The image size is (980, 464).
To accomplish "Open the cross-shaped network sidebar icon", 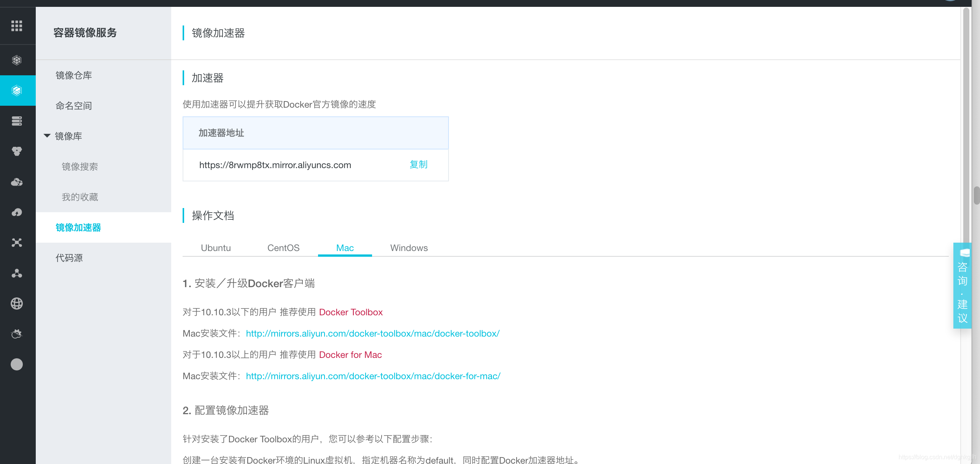I will (x=17, y=243).
